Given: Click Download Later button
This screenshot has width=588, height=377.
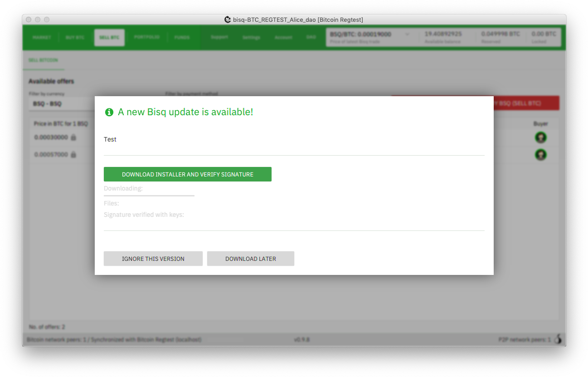Looking at the screenshot, I should pyautogui.click(x=251, y=259).
